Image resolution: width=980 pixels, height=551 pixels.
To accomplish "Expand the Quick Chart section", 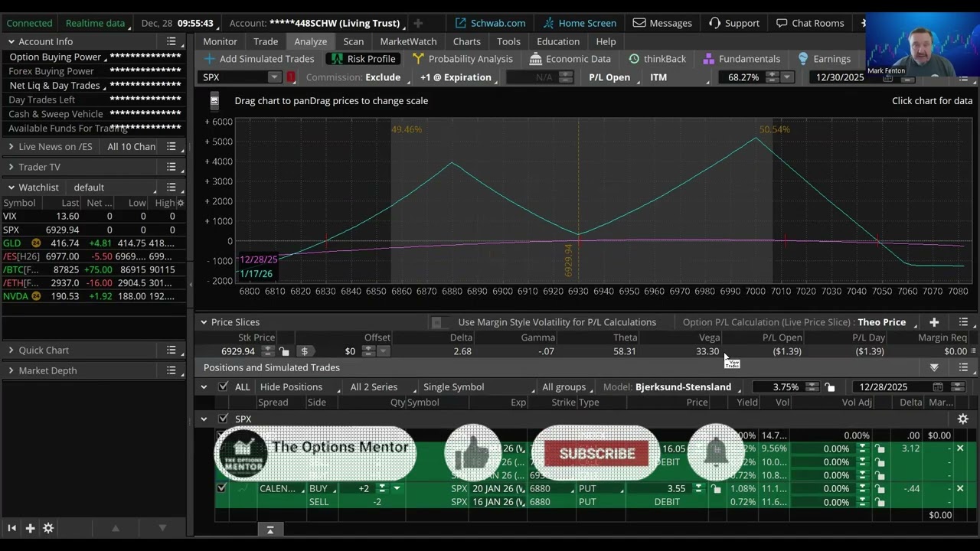I will 11,350.
